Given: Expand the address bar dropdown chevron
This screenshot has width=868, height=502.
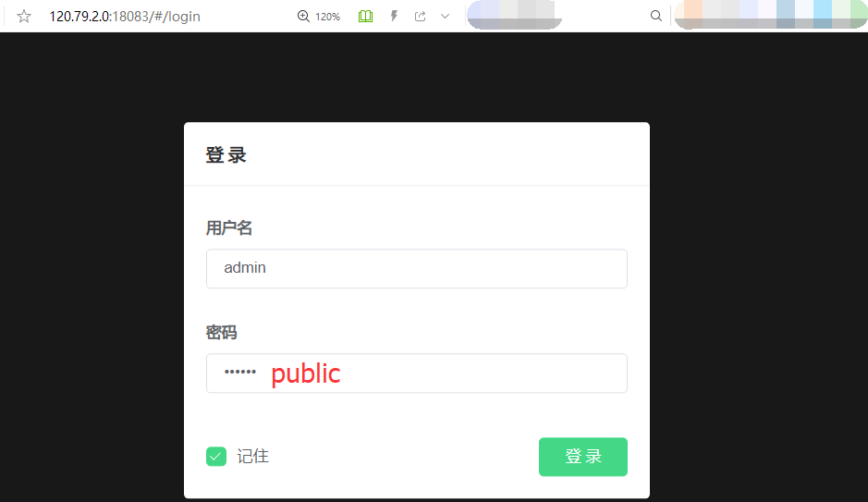Looking at the screenshot, I should point(445,16).
